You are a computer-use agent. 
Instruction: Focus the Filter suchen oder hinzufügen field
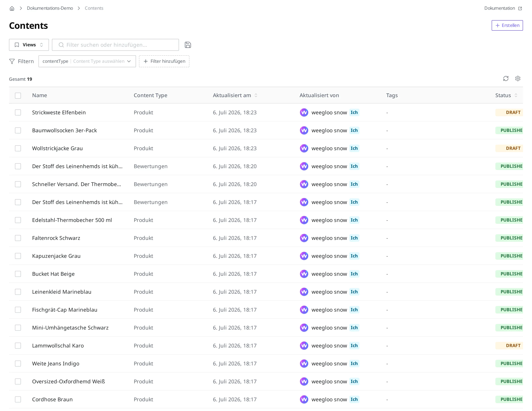click(115, 45)
